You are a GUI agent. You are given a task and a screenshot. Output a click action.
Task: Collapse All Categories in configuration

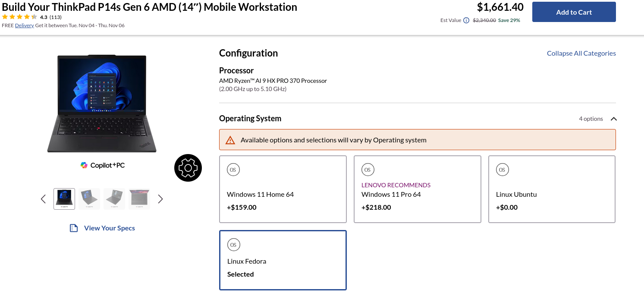[x=581, y=54]
